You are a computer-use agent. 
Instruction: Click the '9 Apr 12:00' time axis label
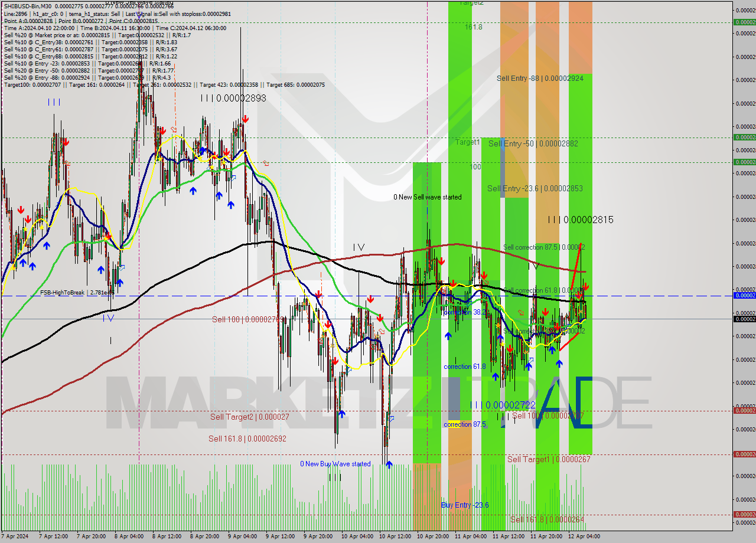click(x=280, y=537)
